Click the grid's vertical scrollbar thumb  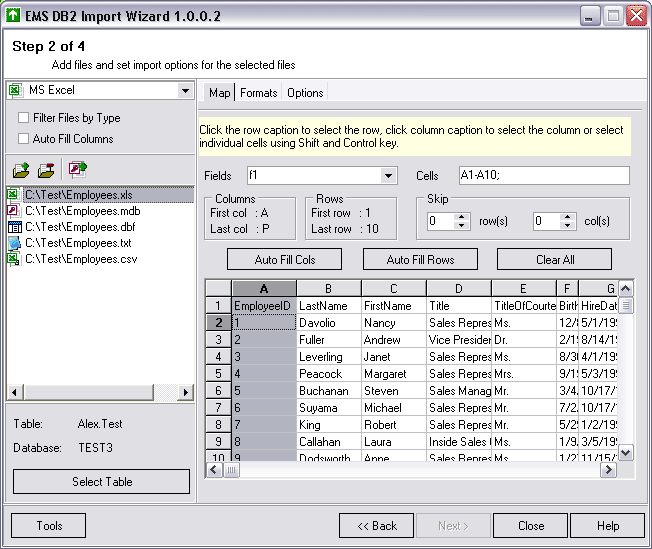(x=626, y=305)
